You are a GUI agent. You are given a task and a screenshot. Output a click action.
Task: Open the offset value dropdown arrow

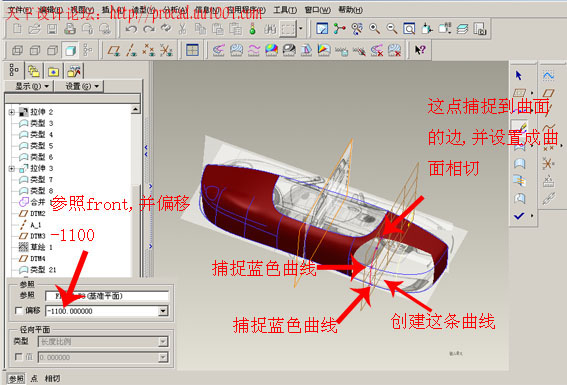(163, 311)
